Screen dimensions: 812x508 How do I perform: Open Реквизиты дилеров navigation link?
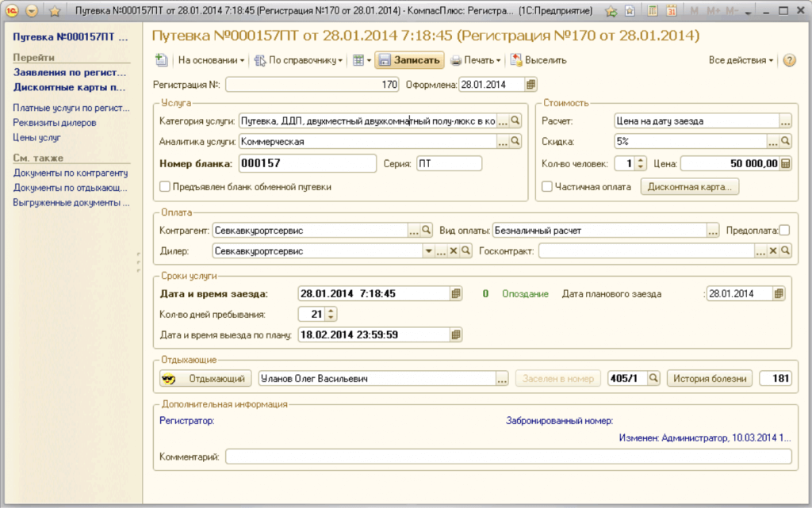pos(55,123)
